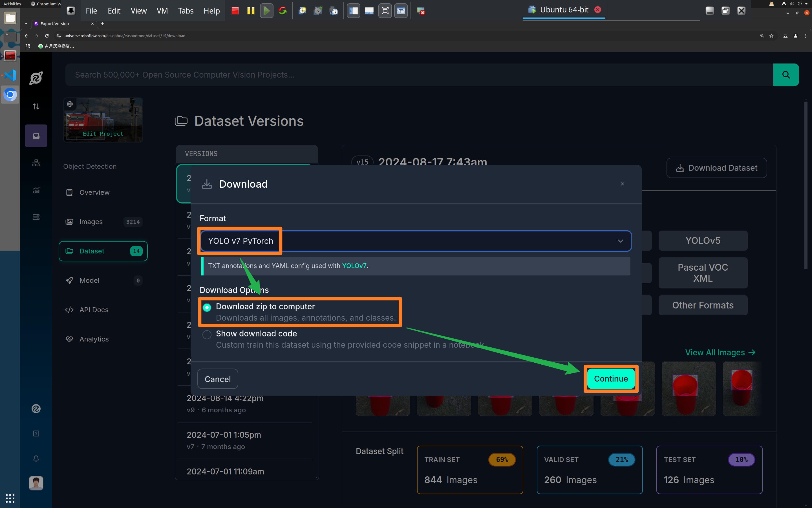This screenshot has width=812, height=508.
Task: Click the page vertical scrollbar
Action: (x=806, y=185)
